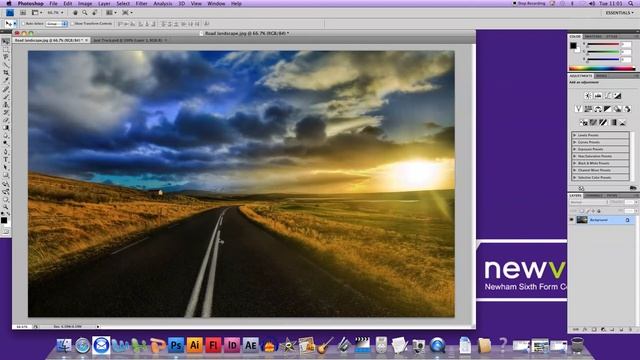Image resolution: width=640 pixels, height=360 pixels.
Task: Enable Show Transform Controls checkbox
Action: coord(72,24)
